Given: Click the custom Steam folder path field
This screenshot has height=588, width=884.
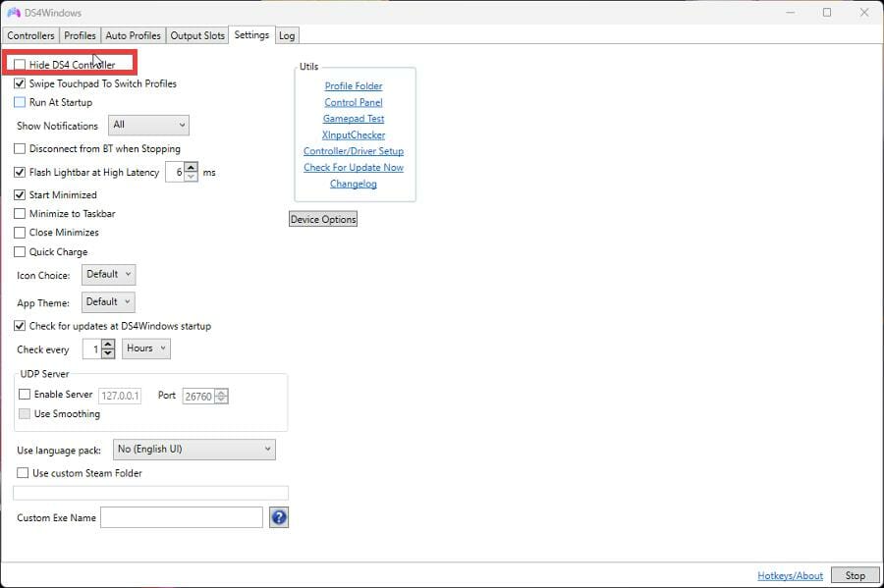Looking at the screenshot, I should (150, 493).
